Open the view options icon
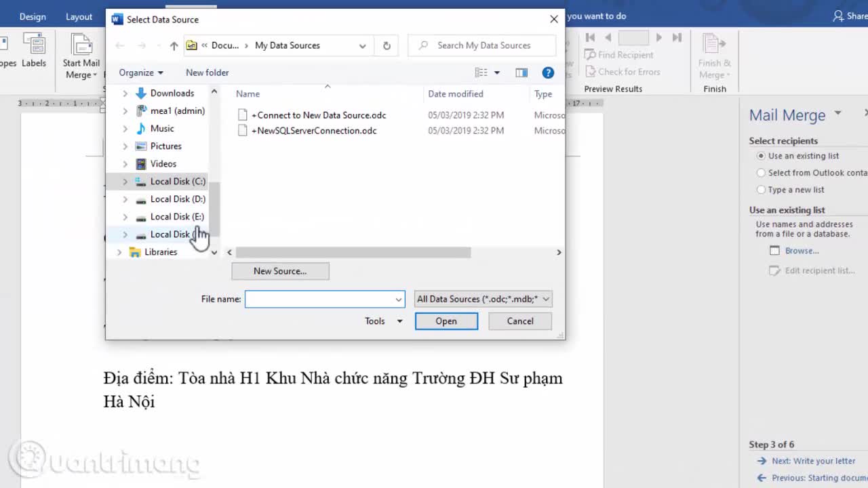Image resolution: width=868 pixels, height=488 pixels. coord(481,73)
